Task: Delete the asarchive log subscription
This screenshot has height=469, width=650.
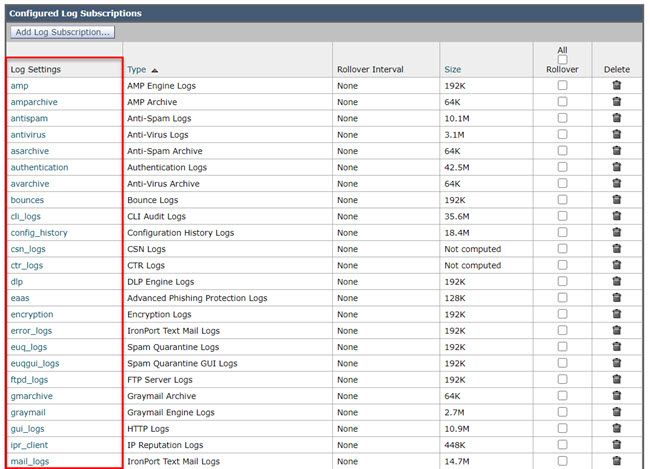Action: click(x=616, y=151)
